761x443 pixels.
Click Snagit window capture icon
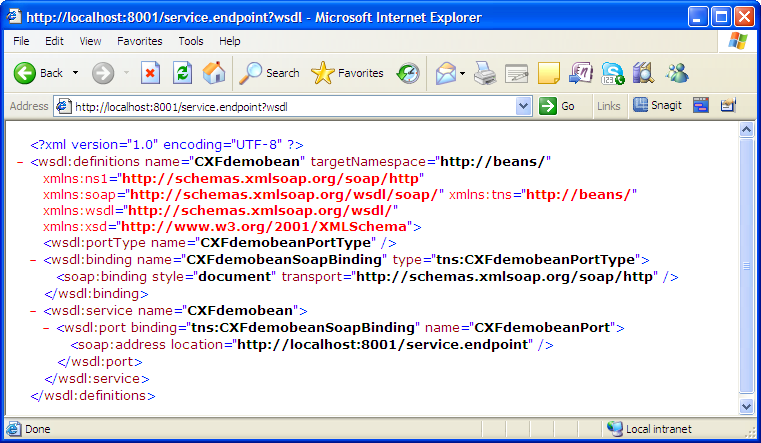pyautogui.click(x=701, y=105)
